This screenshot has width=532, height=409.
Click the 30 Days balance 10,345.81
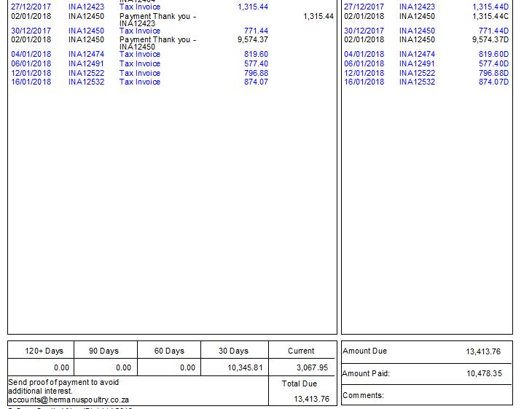click(x=244, y=367)
